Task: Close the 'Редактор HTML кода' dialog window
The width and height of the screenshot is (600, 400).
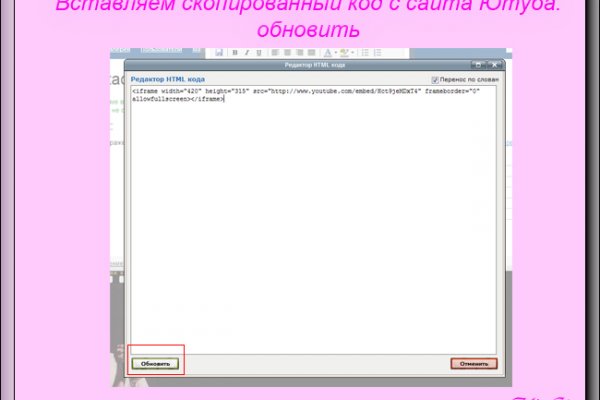Action: click(x=492, y=64)
